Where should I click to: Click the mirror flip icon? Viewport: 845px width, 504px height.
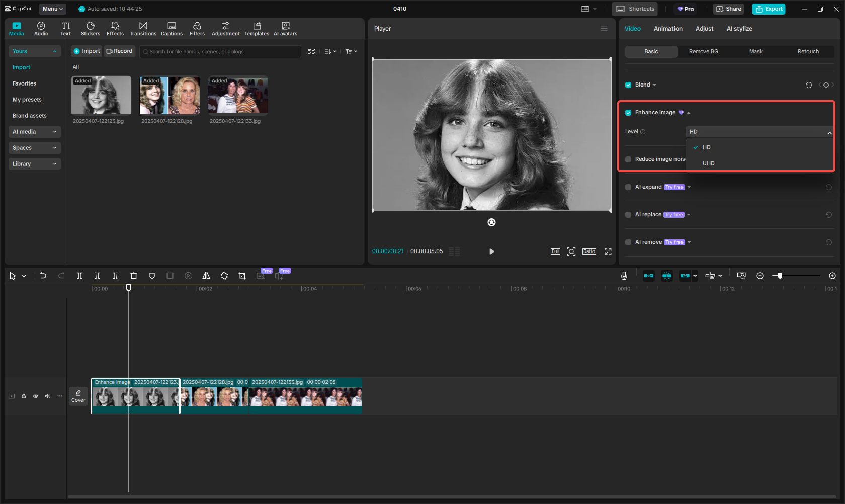[206, 276]
